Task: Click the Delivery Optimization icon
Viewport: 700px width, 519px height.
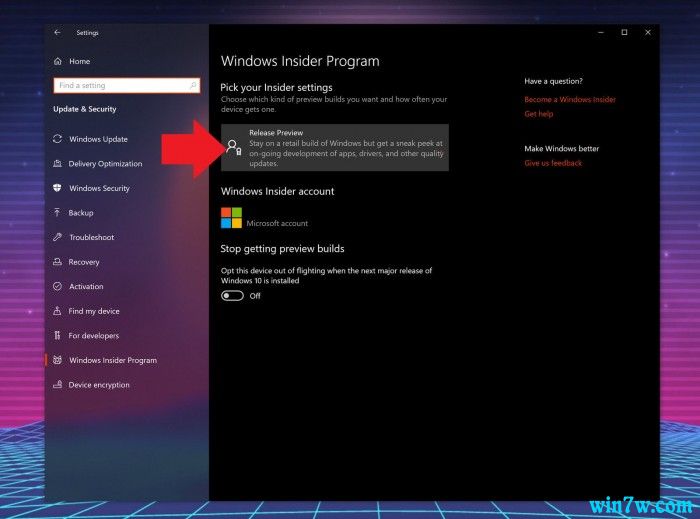Action: click(57, 163)
